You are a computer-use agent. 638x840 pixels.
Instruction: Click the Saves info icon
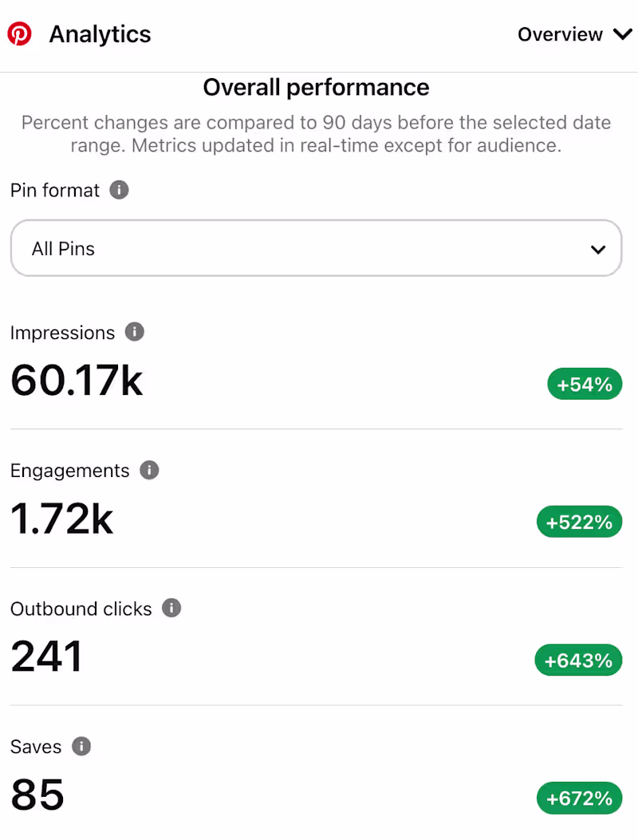pos(81,746)
